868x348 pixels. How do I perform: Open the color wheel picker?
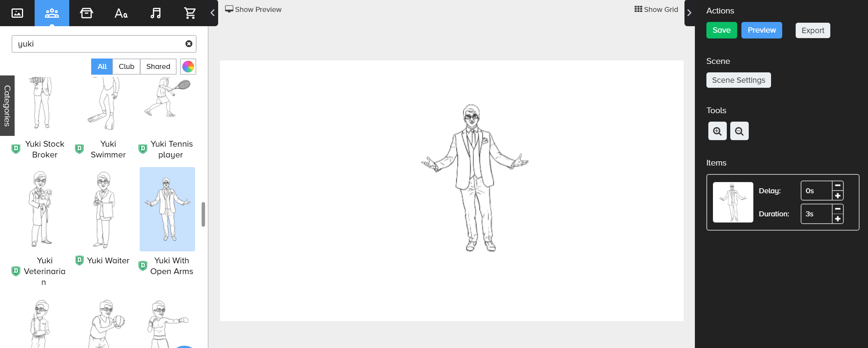click(x=188, y=67)
